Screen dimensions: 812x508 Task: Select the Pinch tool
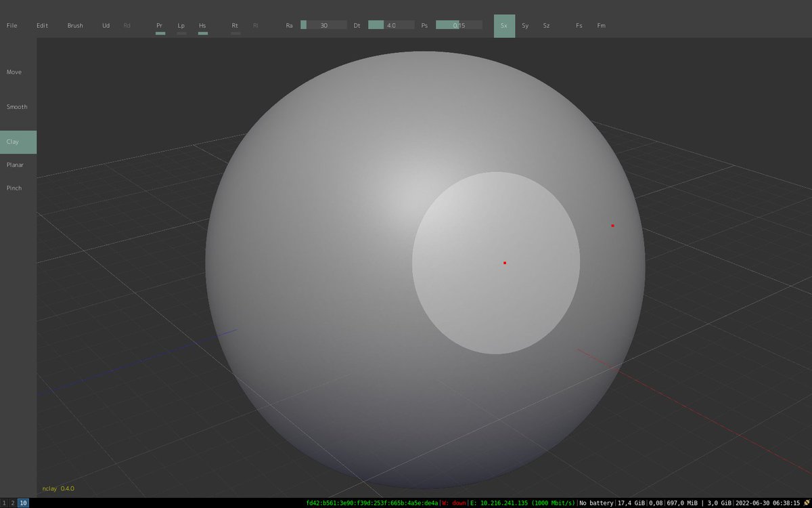[x=14, y=188]
